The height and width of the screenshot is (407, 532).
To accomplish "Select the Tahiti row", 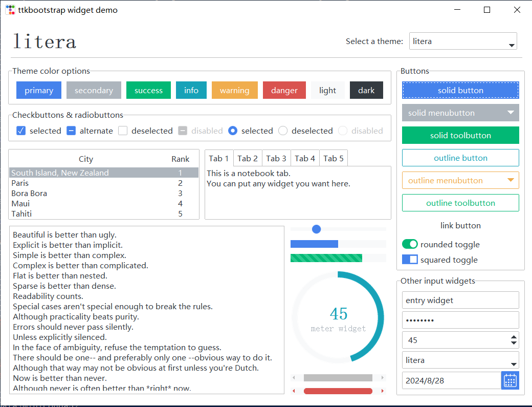I will (x=104, y=213).
